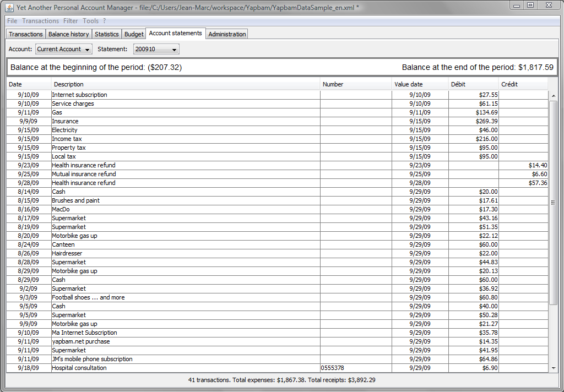564x392 pixels.
Task: Open the ? help menu
Action: pyautogui.click(x=104, y=21)
